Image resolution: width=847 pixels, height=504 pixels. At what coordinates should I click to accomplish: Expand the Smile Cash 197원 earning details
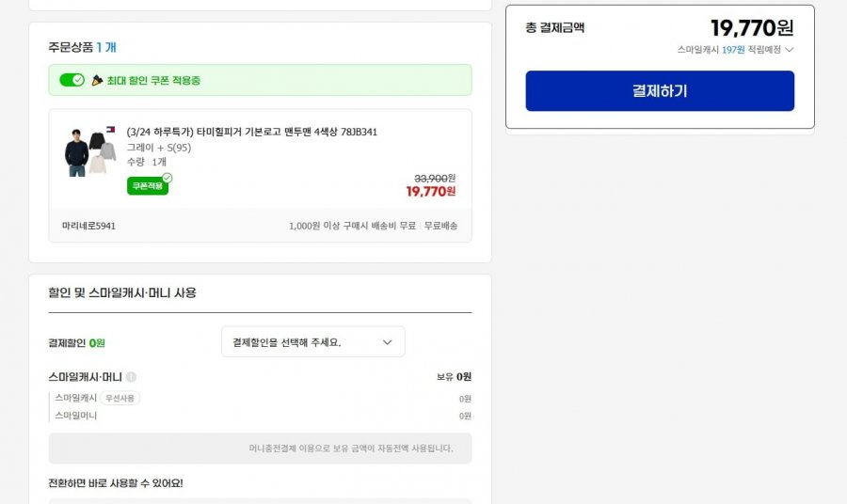(x=790, y=50)
